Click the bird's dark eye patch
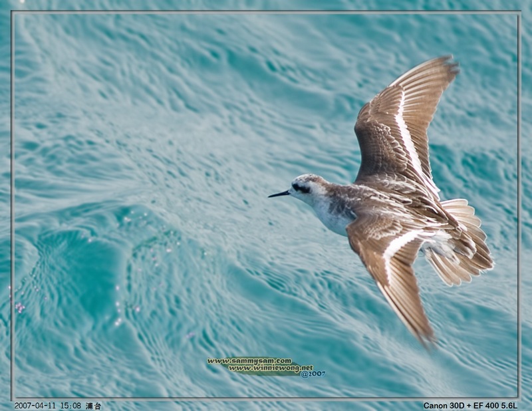This screenshot has width=532, height=411. click(301, 188)
